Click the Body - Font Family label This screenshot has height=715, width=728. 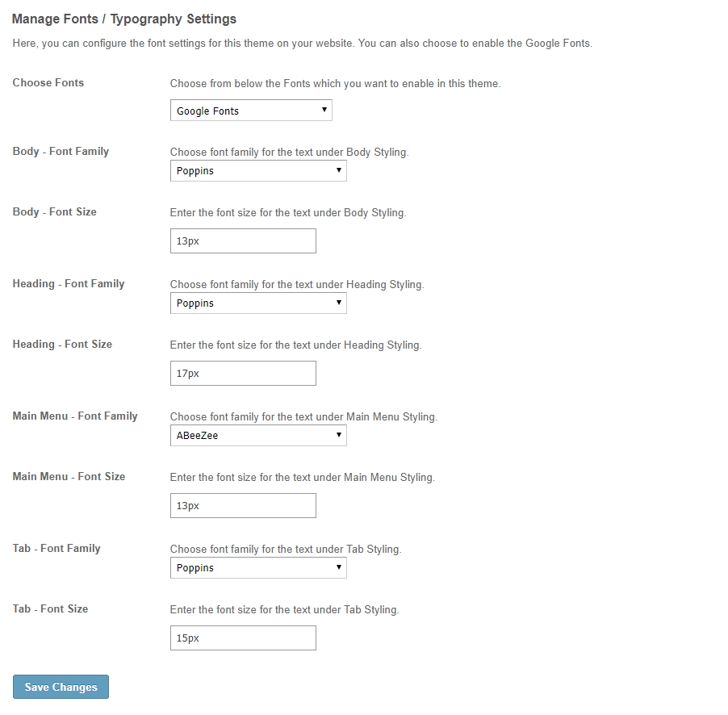coord(61,152)
